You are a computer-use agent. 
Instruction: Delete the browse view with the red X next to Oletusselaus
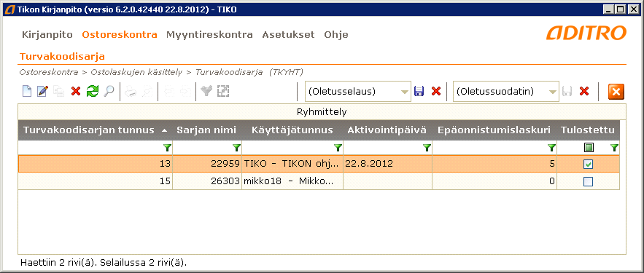click(435, 92)
